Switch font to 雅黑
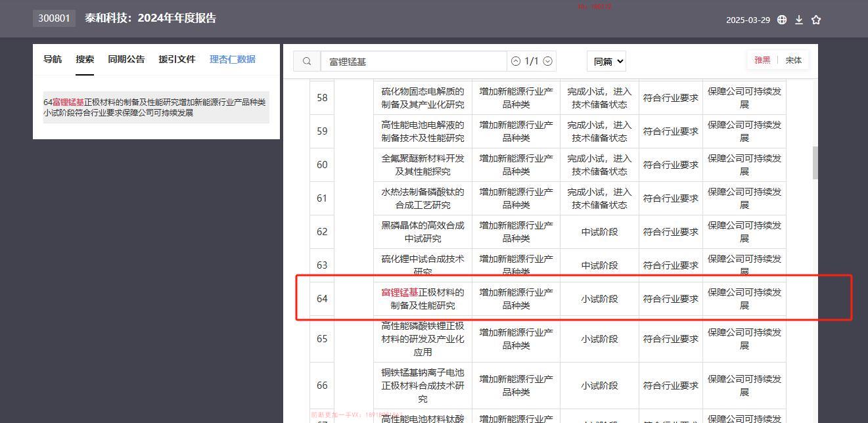This screenshot has width=868, height=423. coord(762,60)
